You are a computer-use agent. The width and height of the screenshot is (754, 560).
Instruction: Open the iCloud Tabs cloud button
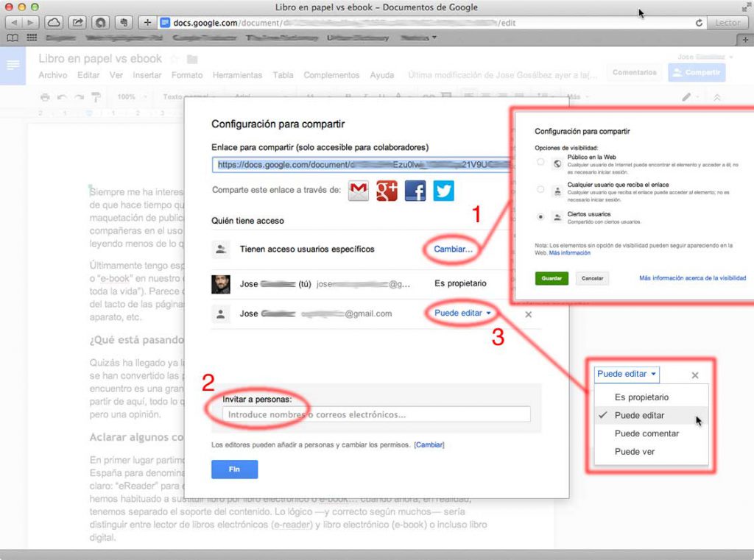[54, 23]
